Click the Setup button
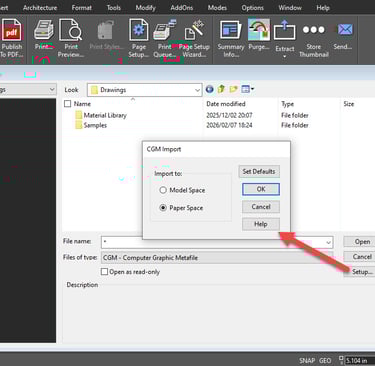Image resolution: width=375 pixels, height=366 pixels. 360,272
